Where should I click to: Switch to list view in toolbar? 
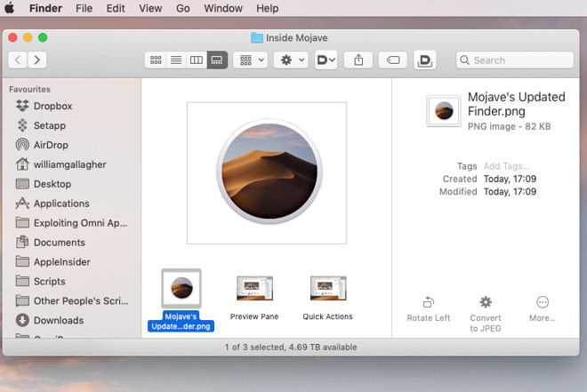[x=176, y=60]
